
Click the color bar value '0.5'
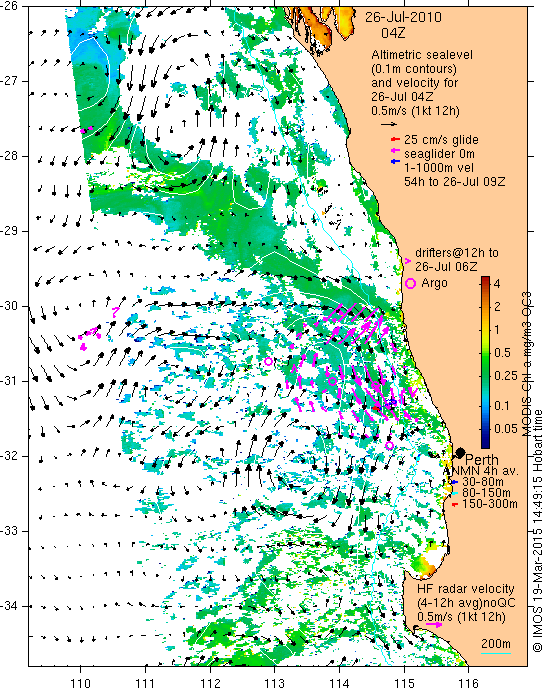(502, 352)
